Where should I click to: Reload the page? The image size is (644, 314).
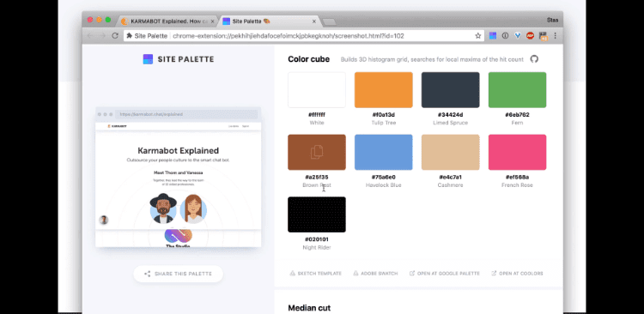(x=115, y=36)
